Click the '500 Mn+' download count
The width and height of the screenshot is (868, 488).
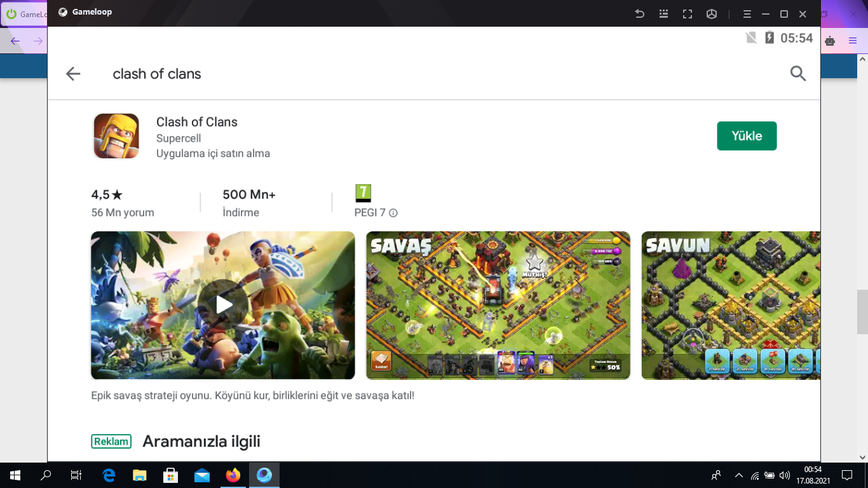[249, 194]
